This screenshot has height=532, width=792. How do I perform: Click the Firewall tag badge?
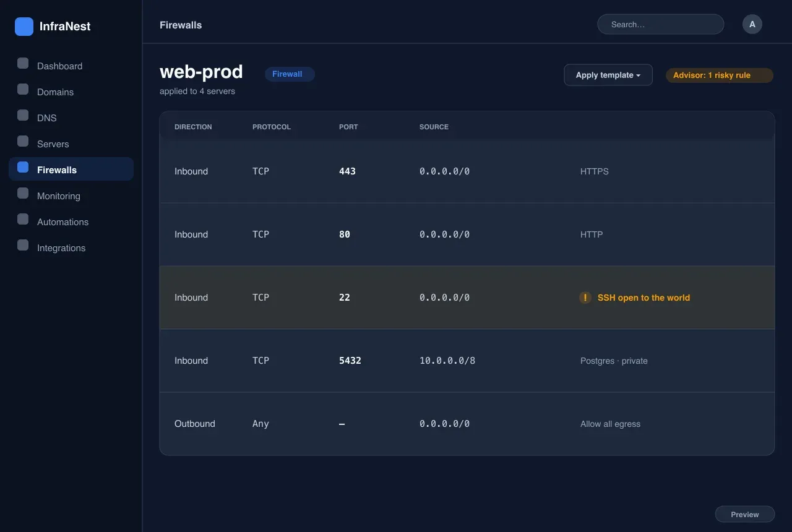(x=290, y=74)
